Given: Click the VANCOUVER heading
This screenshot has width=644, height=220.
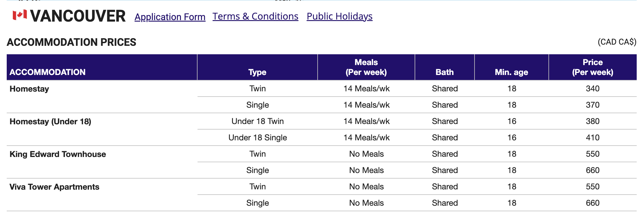Looking at the screenshot, I should pos(78,16).
